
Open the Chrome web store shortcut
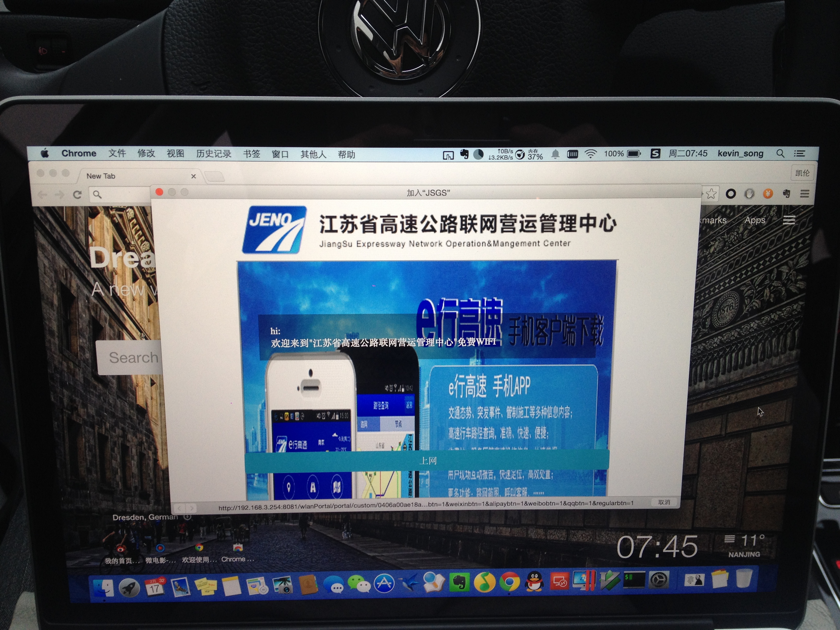pos(238,553)
